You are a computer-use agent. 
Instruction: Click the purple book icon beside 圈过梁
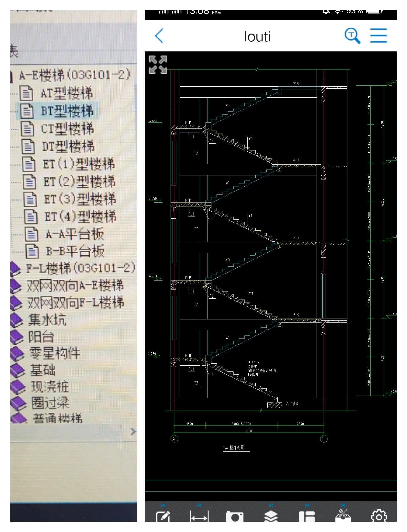point(18,403)
